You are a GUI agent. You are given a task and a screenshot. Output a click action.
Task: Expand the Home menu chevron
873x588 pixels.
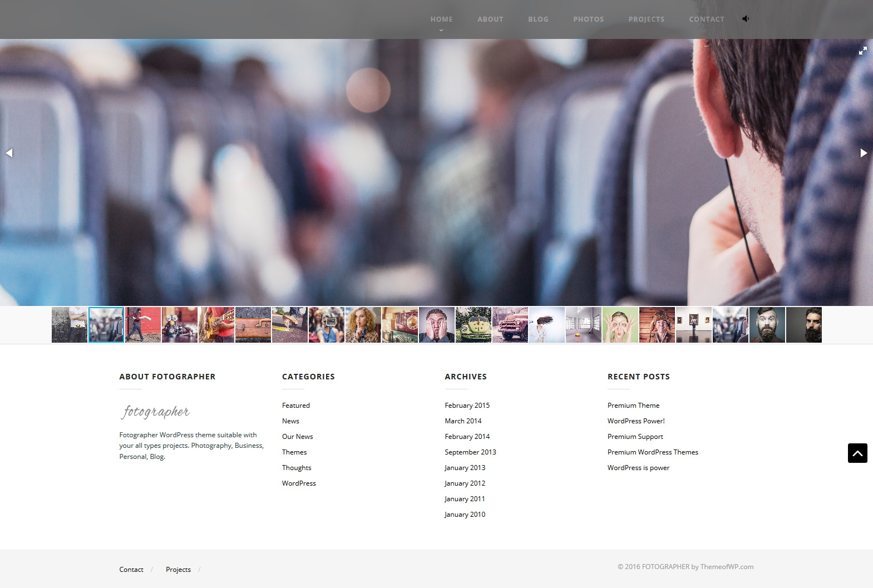441,30
